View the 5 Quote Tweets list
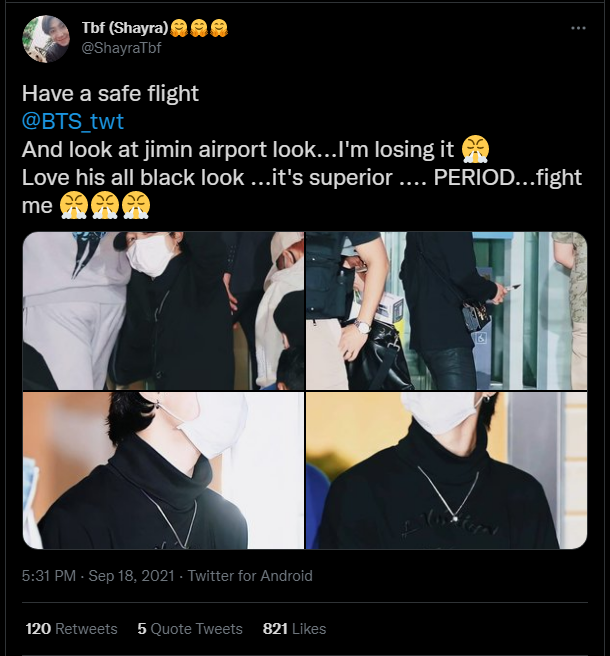 tap(190, 629)
